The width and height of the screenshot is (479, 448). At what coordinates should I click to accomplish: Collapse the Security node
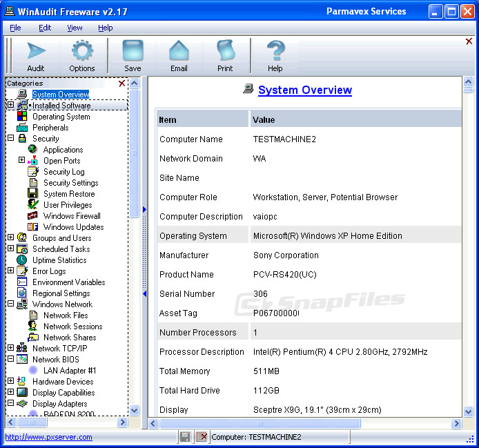pyautogui.click(x=10, y=138)
